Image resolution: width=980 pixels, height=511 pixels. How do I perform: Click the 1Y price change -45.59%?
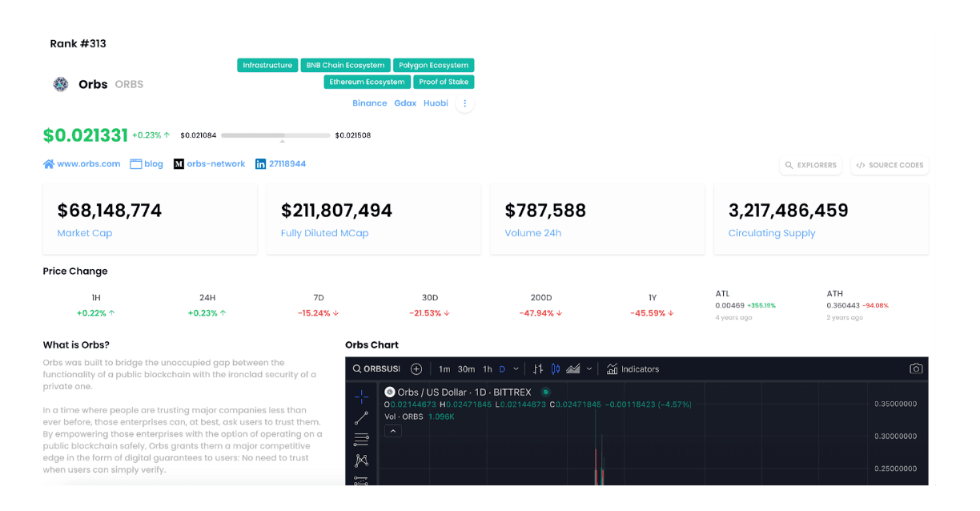653,313
